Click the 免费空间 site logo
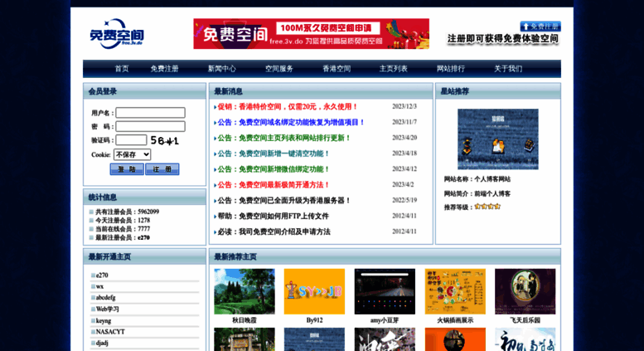The height and width of the screenshot is (351, 644). (116, 34)
